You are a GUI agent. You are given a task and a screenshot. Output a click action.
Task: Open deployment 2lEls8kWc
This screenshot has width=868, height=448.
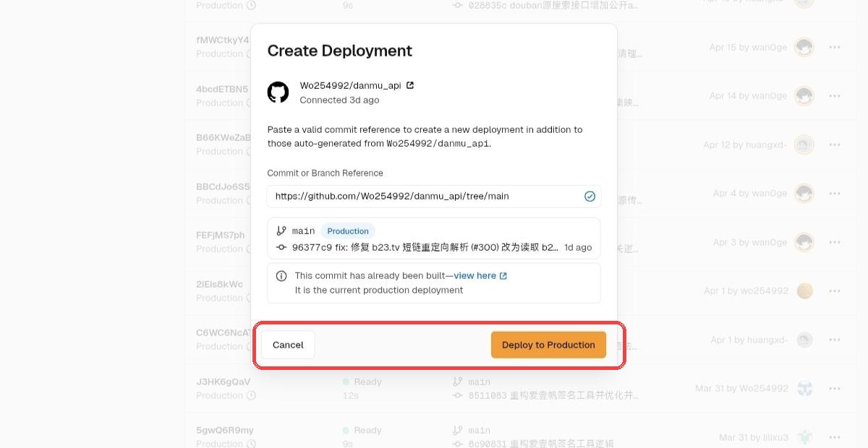[220, 284]
